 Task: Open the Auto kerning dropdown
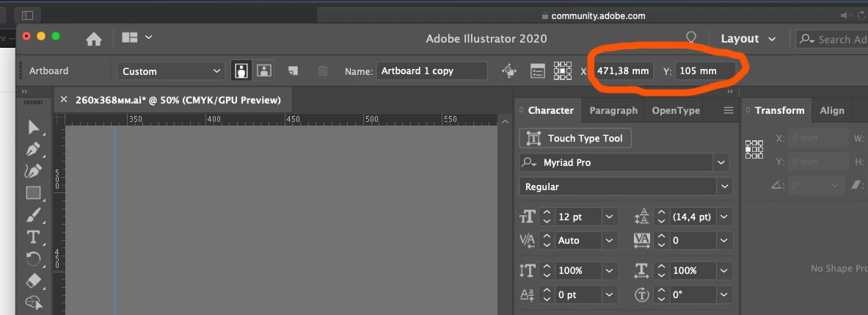tap(610, 240)
